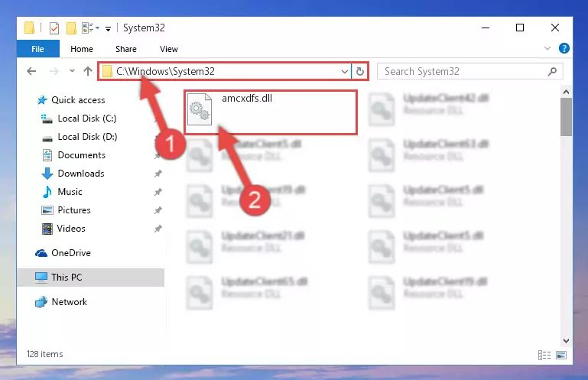Viewport: 588px width, 380px height.
Task: Click the Properties checkmark icon in title bar
Action: 54,28
